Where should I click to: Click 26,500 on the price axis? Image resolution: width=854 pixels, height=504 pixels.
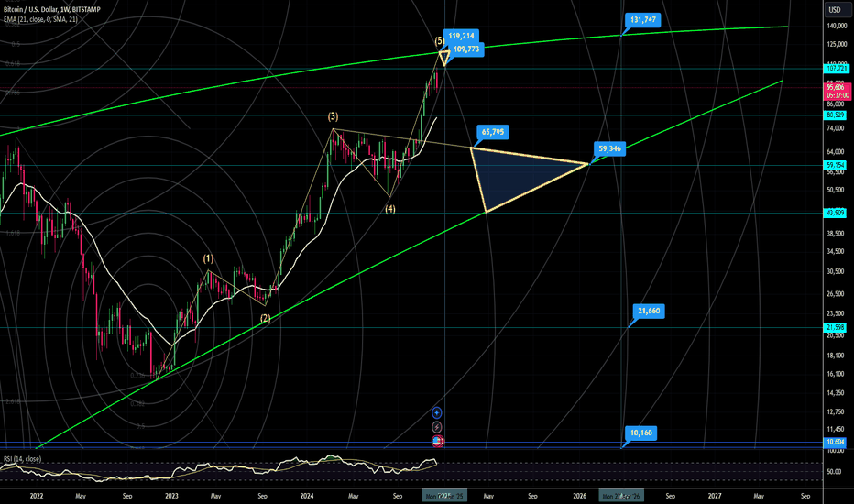point(835,294)
